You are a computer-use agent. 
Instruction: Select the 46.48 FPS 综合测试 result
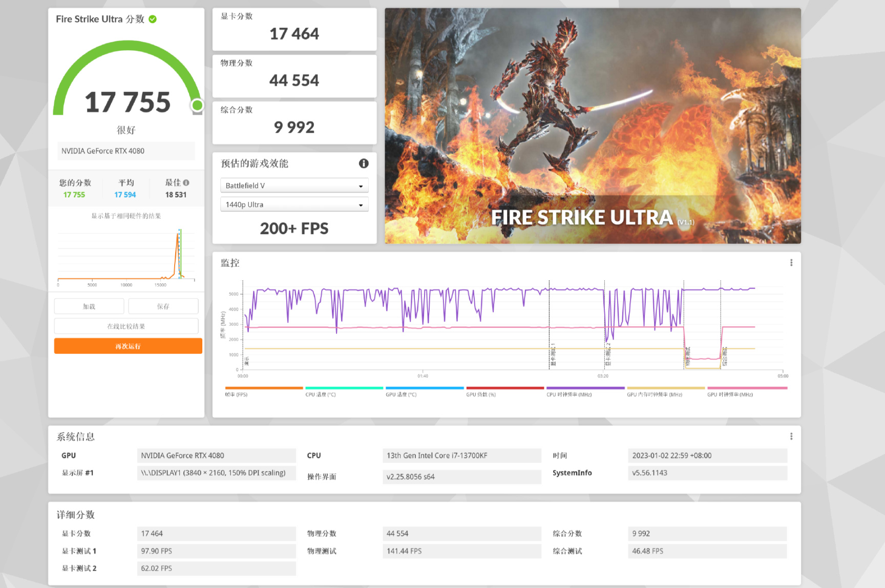707,551
